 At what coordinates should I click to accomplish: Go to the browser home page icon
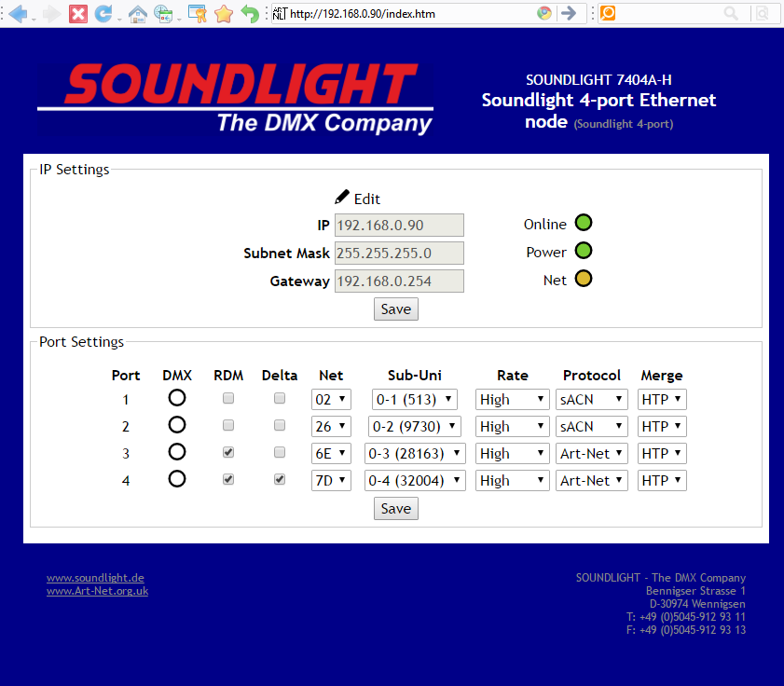137,13
